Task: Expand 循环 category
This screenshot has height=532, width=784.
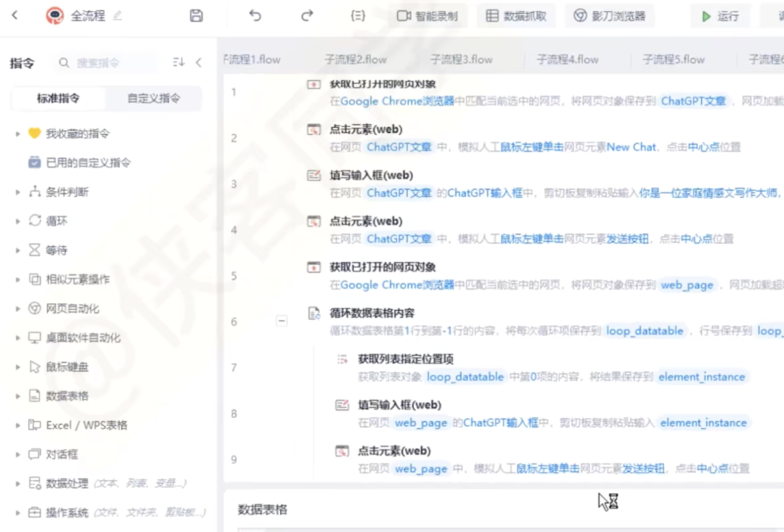Action: point(18,221)
